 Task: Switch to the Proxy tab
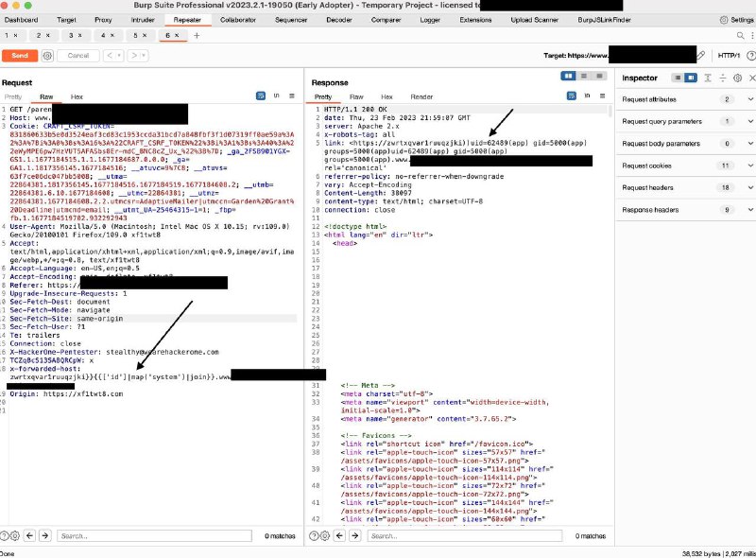103,20
